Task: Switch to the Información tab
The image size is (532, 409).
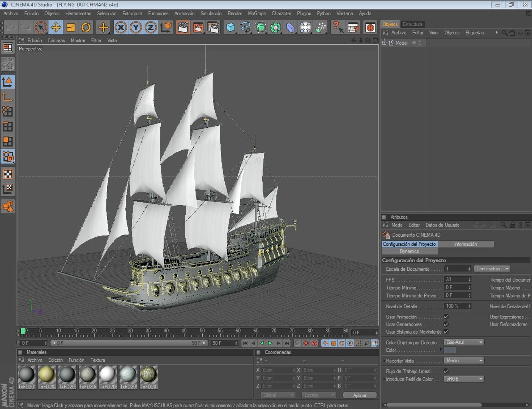Action: [x=466, y=244]
